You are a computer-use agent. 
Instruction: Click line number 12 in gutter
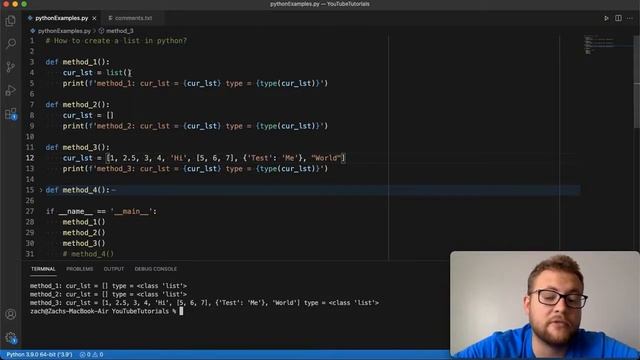pyautogui.click(x=30, y=158)
